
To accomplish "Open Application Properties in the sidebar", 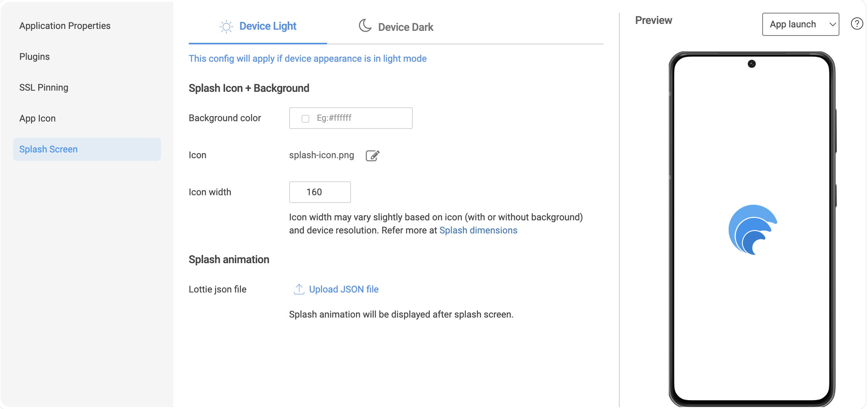I will 65,25.
